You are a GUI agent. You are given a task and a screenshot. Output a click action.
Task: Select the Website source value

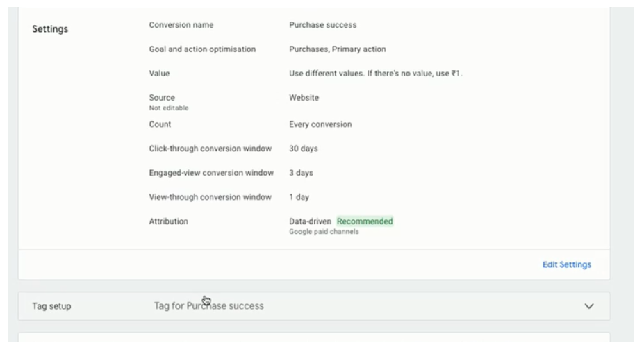tap(304, 98)
